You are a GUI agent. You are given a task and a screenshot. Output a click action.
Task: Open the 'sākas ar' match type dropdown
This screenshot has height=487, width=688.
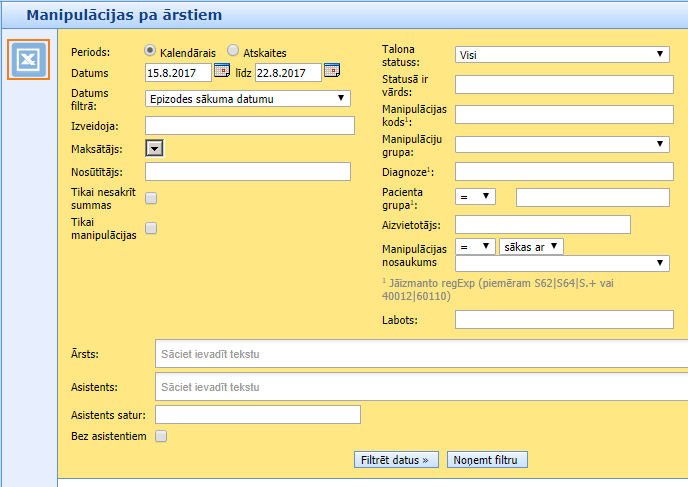tap(531, 246)
